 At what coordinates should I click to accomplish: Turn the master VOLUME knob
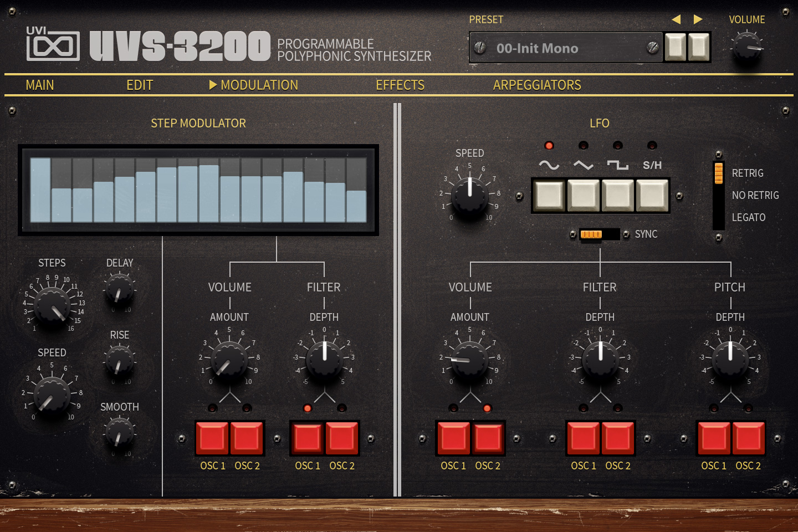coord(747,47)
